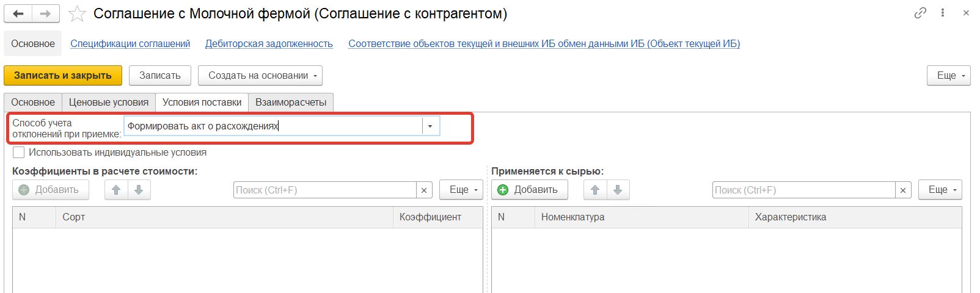This screenshot has height=293, width=980.
Task: Open 'Дебиторская задолженность' link
Action: (269, 44)
